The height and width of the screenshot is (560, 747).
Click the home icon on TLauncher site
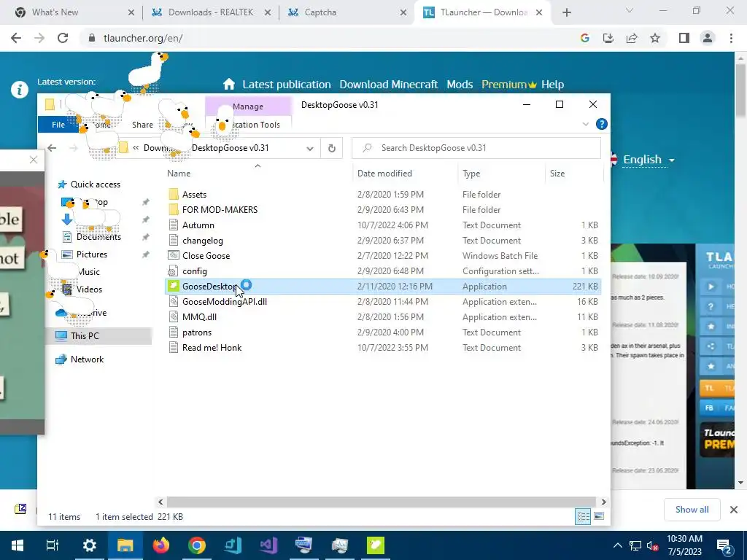228,85
